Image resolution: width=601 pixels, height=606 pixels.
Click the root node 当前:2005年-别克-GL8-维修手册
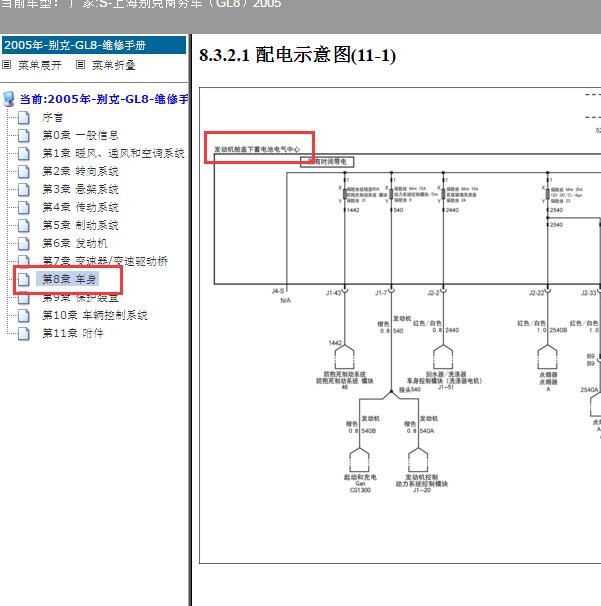[x=104, y=99]
